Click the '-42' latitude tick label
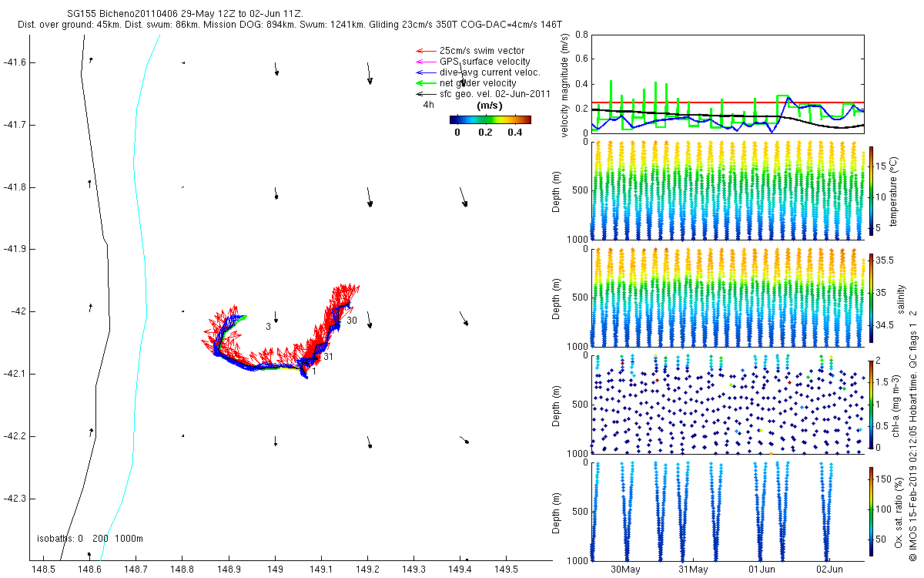The image size is (924, 578). click(x=20, y=311)
